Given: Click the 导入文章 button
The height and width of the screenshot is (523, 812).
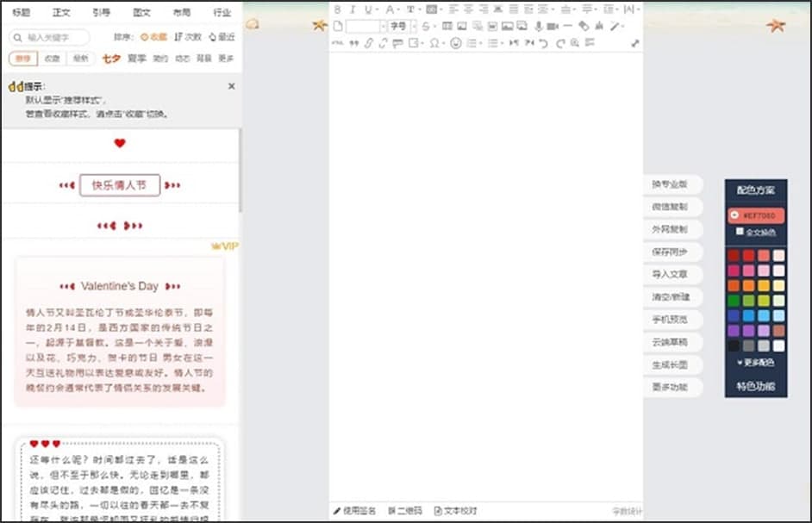Looking at the screenshot, I should (x=670, y=275).
